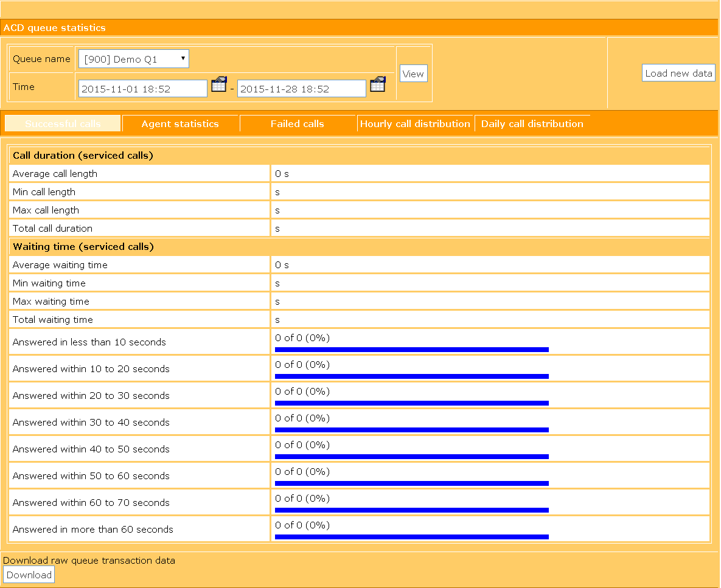Show the Daily call distribution tab
The width and height of the screenshot is (721, 588).
(x=532, y=123)
